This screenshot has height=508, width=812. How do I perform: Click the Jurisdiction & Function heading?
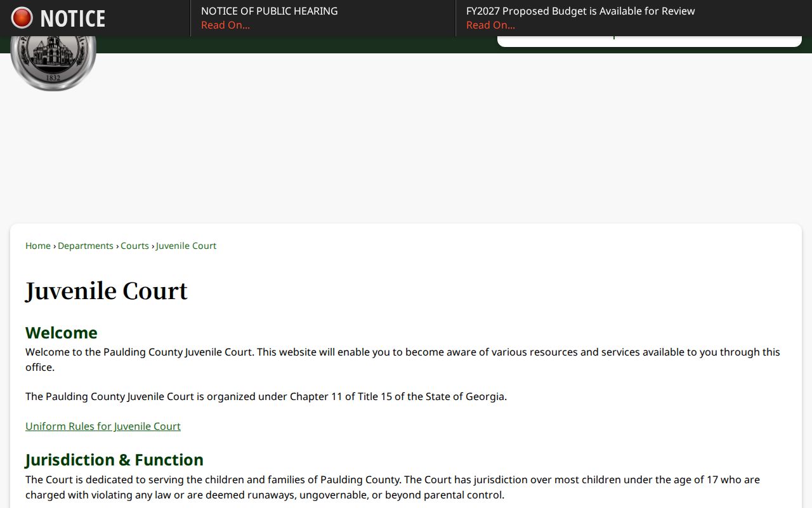[x=114, y=460]
